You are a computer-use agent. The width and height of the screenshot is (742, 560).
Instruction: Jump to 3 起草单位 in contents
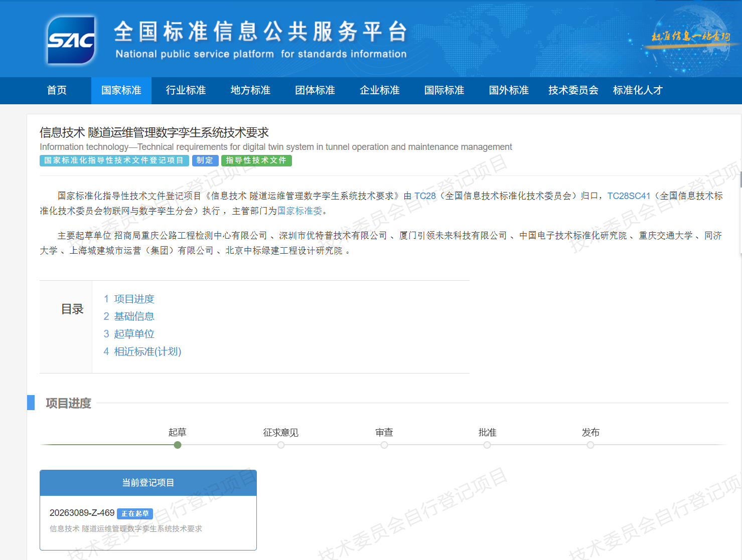[x=129, y=334]
